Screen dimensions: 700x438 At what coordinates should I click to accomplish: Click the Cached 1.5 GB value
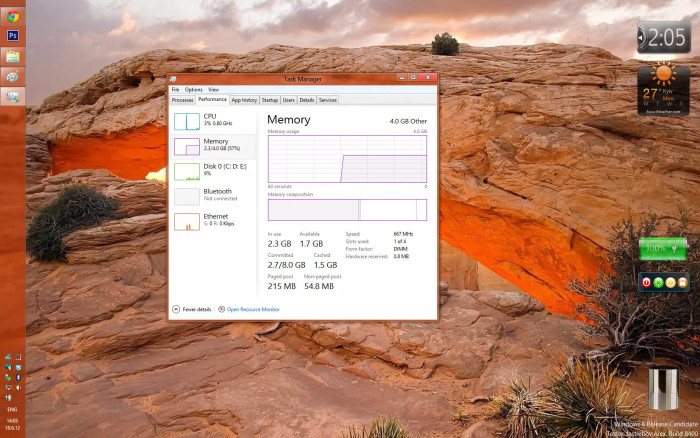[x=325, y=265]
